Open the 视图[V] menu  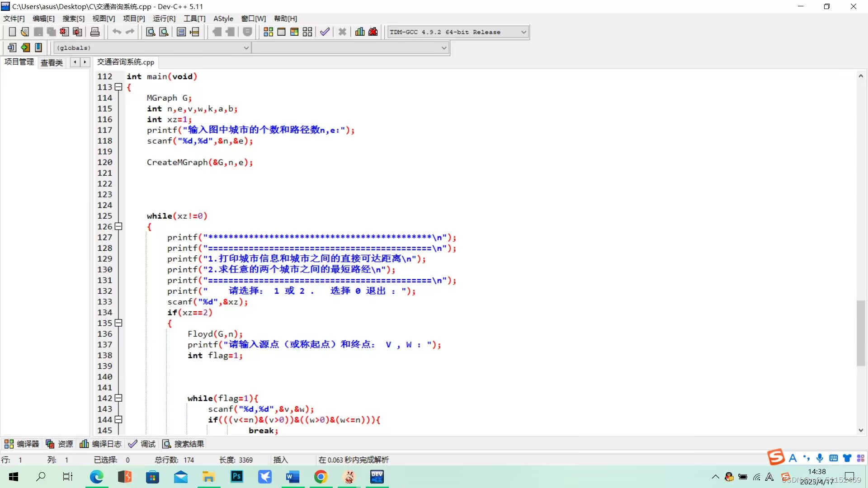pyautogui.click(x=104, y=19)
